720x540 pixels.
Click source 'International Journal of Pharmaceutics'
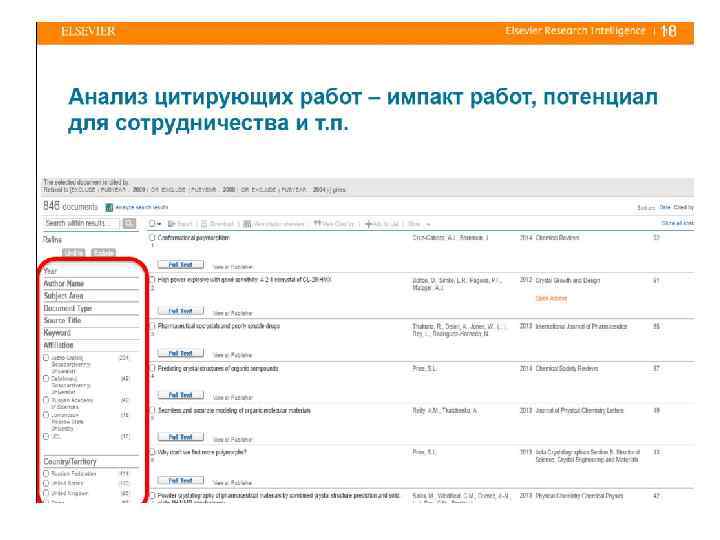(x=581, y=326)
